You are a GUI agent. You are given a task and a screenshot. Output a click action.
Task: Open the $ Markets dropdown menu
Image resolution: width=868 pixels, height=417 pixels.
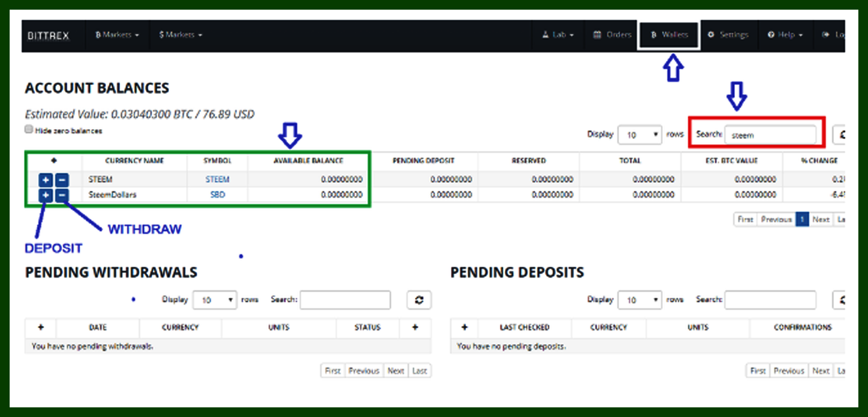(181, 35)
